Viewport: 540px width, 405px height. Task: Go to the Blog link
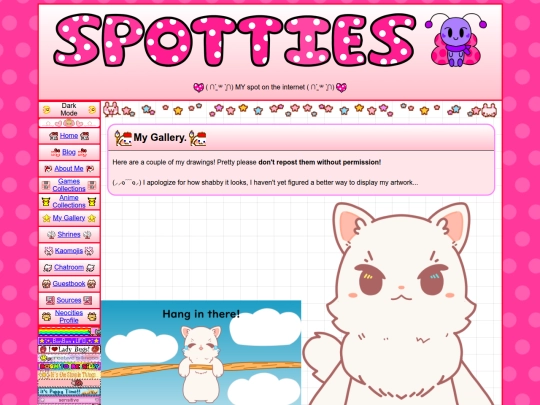tap(69, 152)
